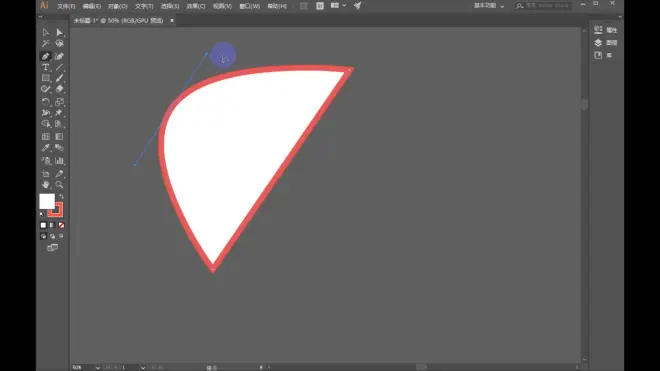Select the Column Graph tool
Viewport: 660px width, 371px height.
coord(59,161)
